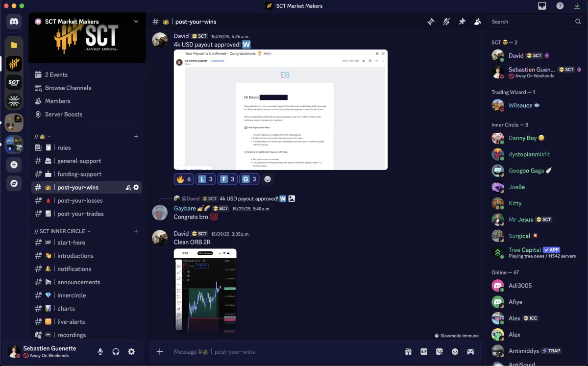This screenshot has width=588, height=366.
Task: Open the start-here channel
Action: [x=87, y=242]
